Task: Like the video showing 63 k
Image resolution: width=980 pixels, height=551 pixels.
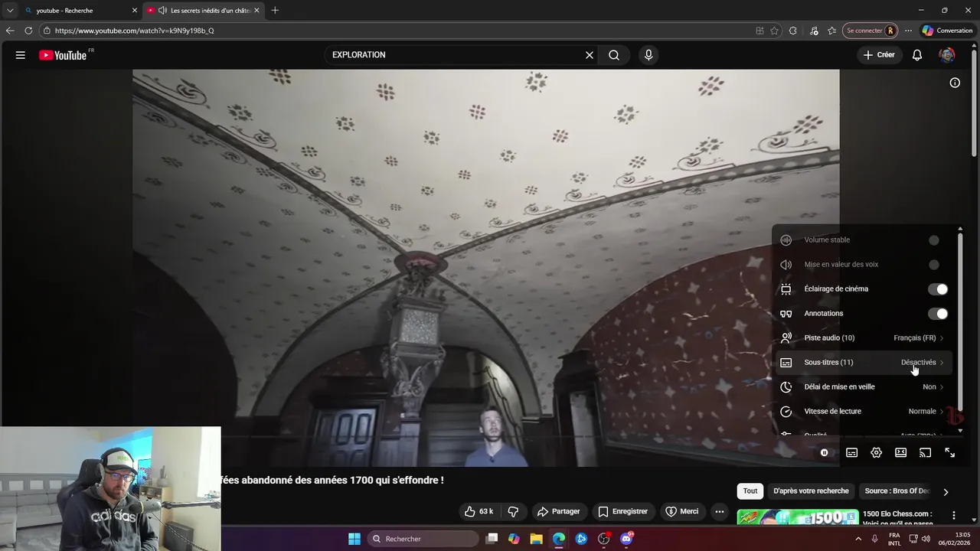Action: [x=480, y=511]
